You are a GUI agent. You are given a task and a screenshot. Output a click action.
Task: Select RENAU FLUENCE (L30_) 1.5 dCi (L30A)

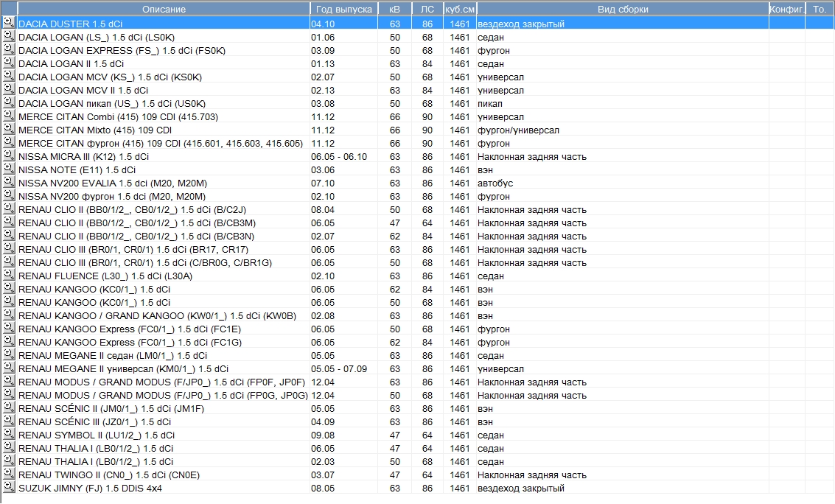point(105,276)
